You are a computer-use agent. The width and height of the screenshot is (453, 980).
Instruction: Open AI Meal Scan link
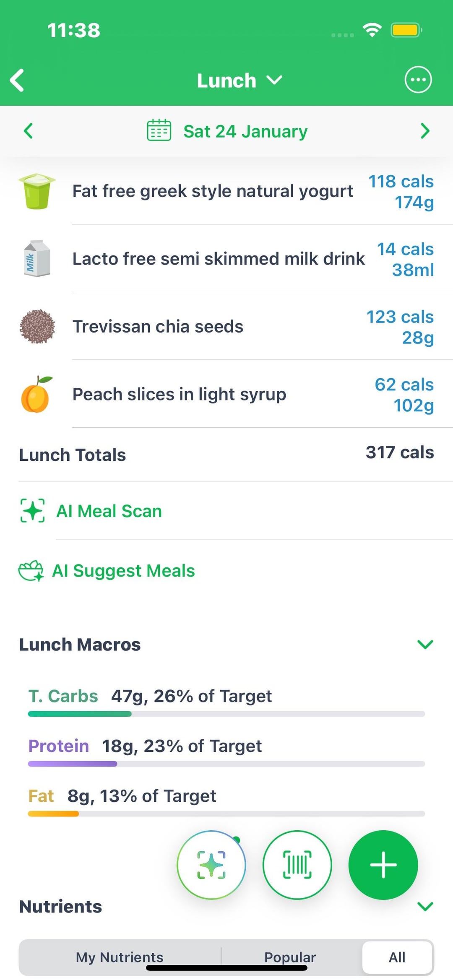109,511
